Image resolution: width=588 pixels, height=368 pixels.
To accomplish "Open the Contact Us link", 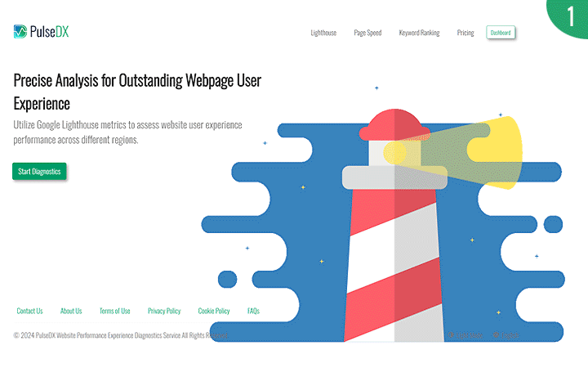I will pos(29,311).
